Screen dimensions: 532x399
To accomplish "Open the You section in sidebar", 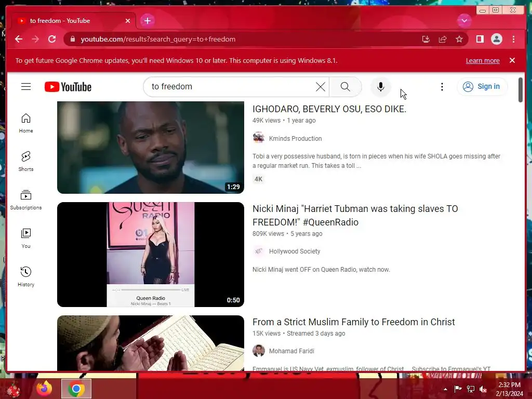I will pyautogui.click(x=26, y=238).
